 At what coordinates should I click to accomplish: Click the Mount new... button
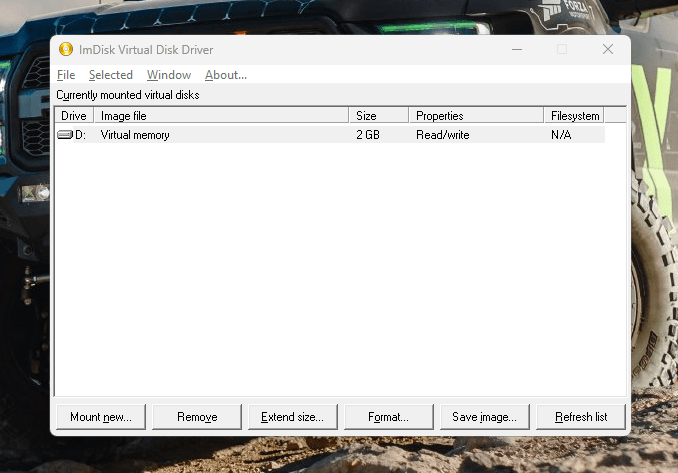(101, 417)
